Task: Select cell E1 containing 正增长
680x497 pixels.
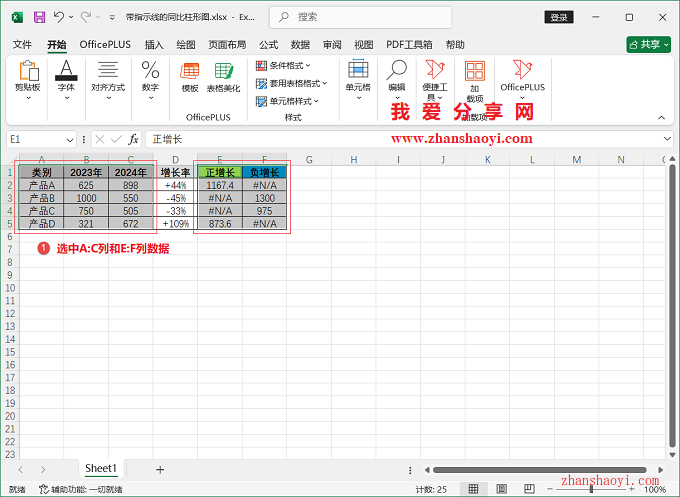Action: coord(219,172)
